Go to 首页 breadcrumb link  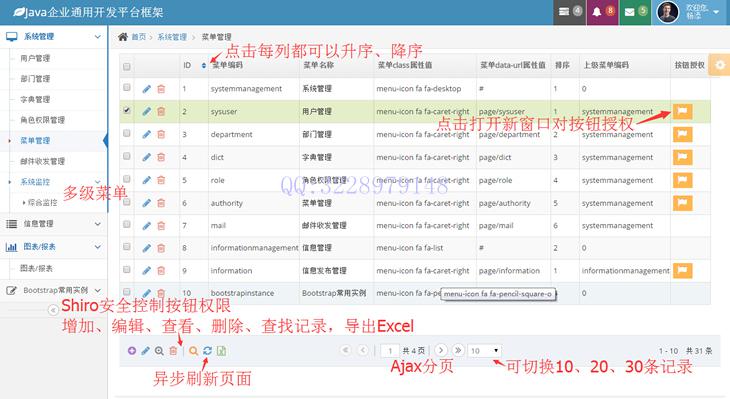138,37
